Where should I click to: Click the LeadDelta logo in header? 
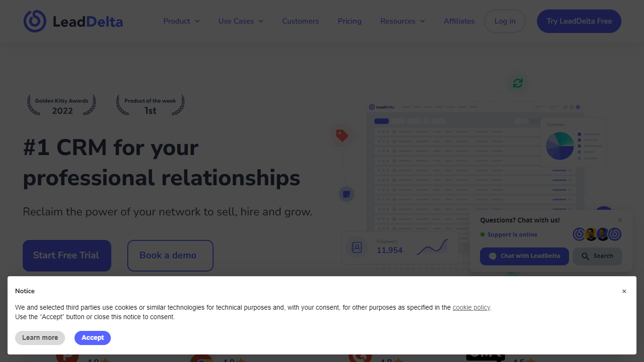(x=73, y=21)
